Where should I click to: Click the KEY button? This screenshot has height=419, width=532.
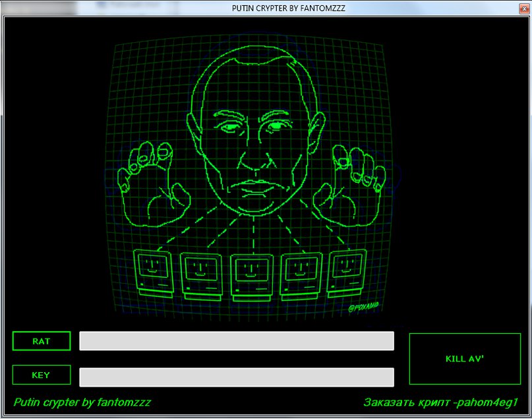coord(41,375)
